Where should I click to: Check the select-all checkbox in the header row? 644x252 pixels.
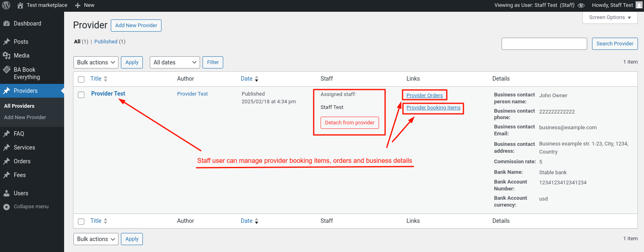(x=81, y=79)
